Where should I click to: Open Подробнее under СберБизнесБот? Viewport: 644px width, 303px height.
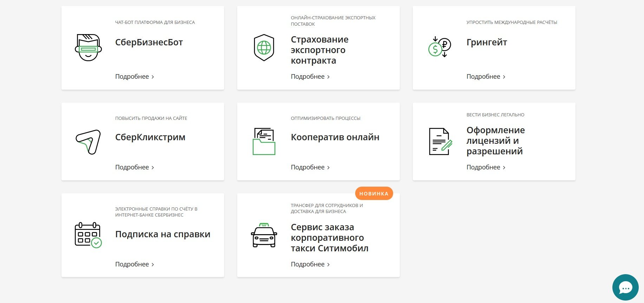[135, 77]
